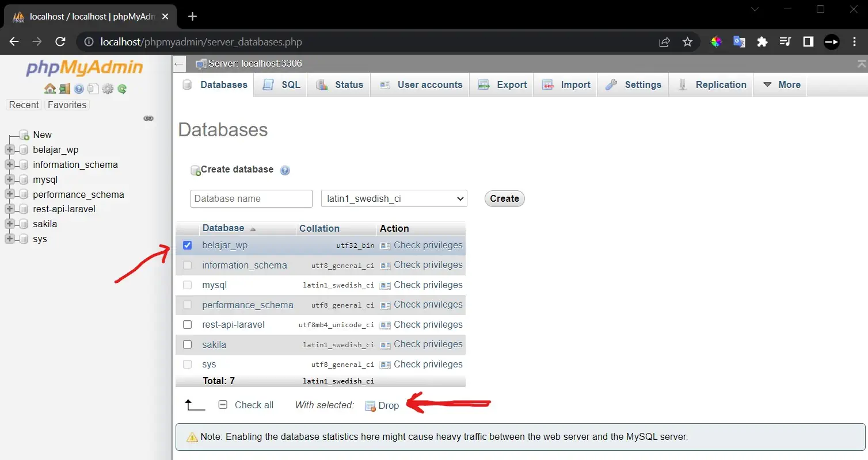Open the latin1_swedish_ci collation dropdown
Image resolution: width=868 pixels, height=460 pixels.
[x=394, y=199]
